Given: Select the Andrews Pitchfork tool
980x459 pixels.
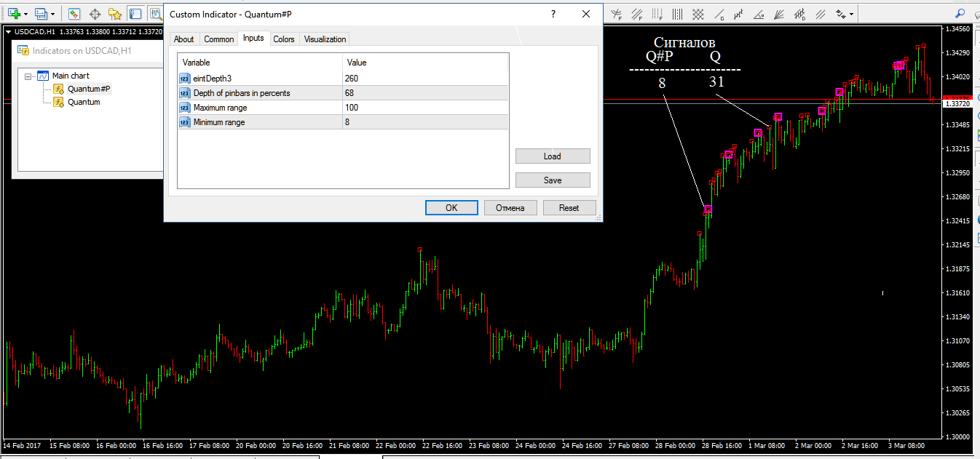Looking at the screenshot, I should point(738,14).
